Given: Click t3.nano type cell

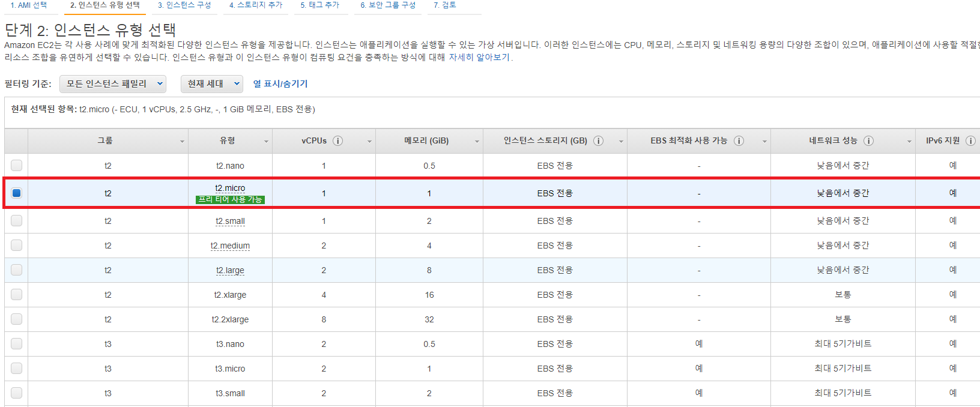Looking at the screenshot, I should click(x=230, y=344).
